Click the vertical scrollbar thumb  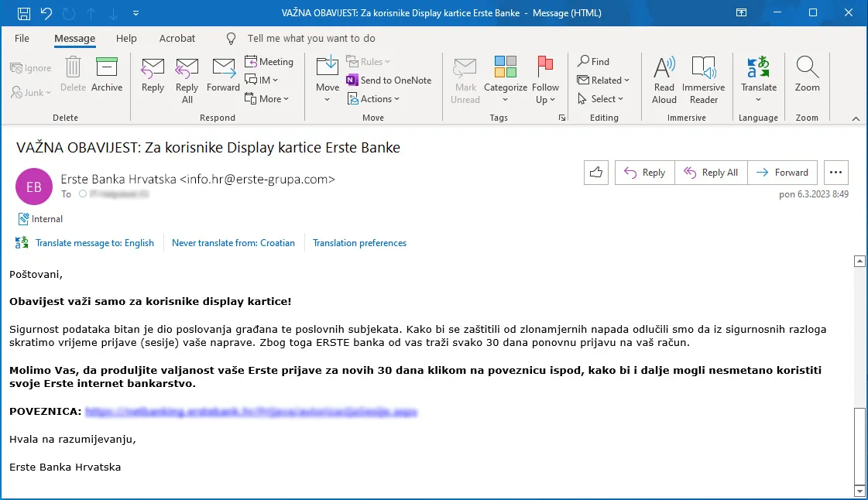[859, 445]
